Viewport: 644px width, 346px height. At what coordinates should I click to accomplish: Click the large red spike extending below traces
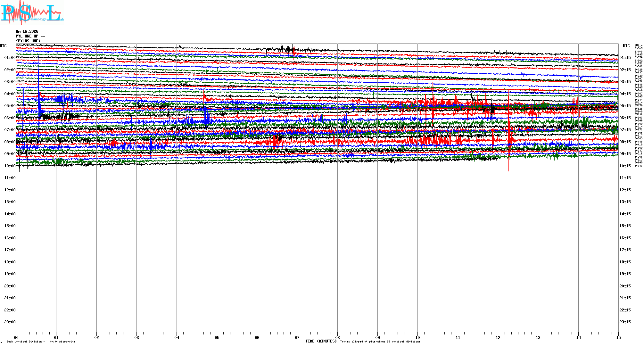[509, 170]
